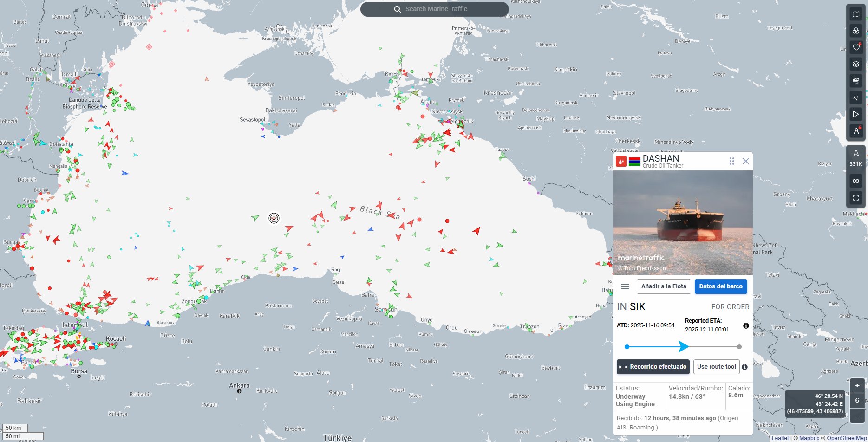The width and height of the screenshot is (868, 442).
Task: Click the Trabzon label on map
Action: coord(530,326)
